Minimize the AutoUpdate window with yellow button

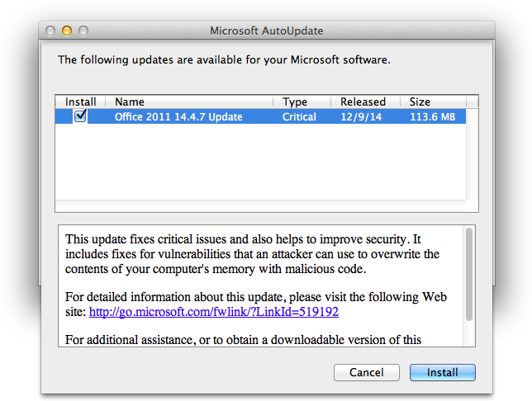67,31
